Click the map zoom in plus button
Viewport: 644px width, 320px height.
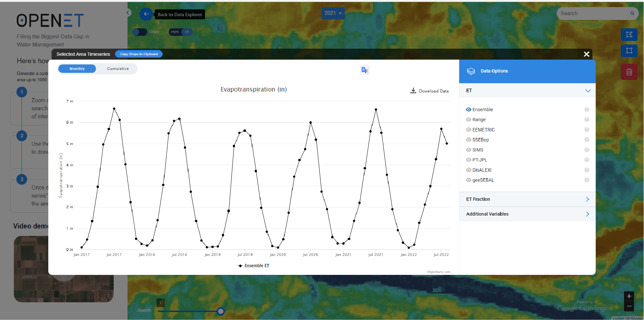tap(629, 296)
